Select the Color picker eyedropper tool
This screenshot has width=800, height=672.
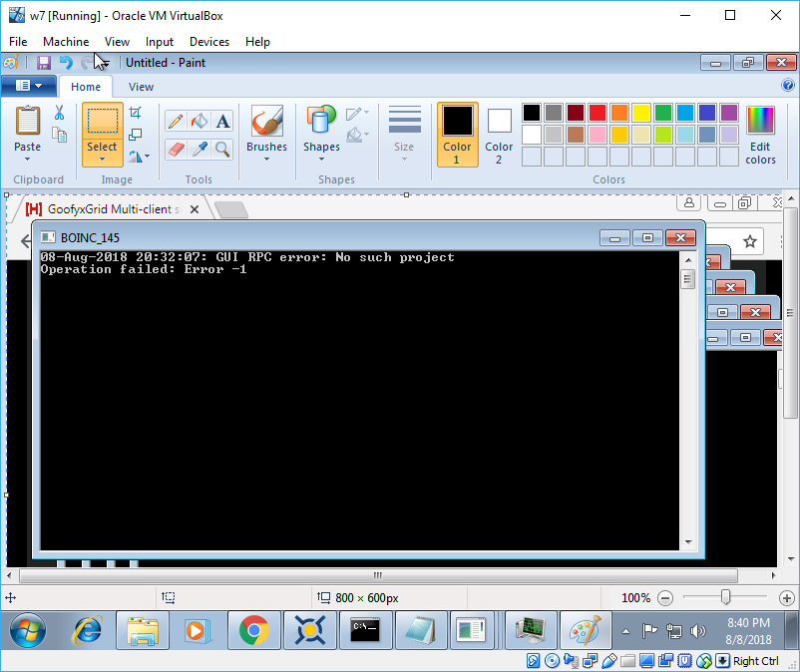click(x=199, y=149)
